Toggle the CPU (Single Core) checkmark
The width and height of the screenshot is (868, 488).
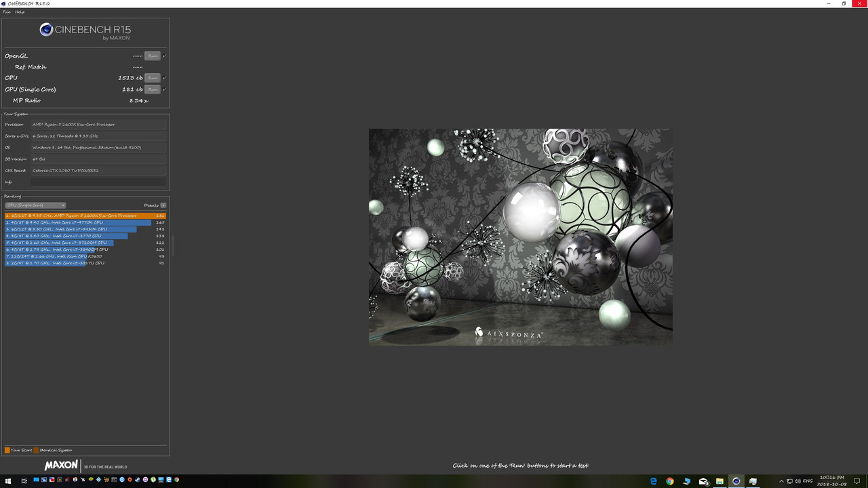point(164,89)
